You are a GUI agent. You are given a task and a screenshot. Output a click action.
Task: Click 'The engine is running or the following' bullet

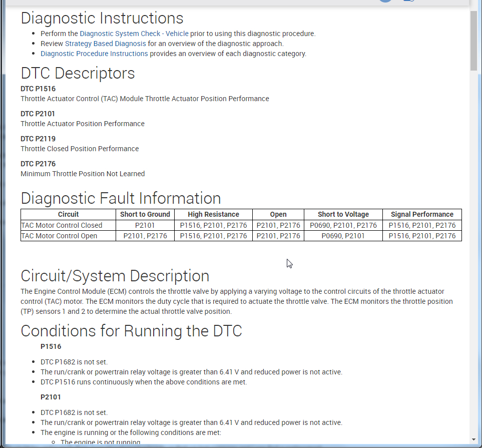point(131,432)
